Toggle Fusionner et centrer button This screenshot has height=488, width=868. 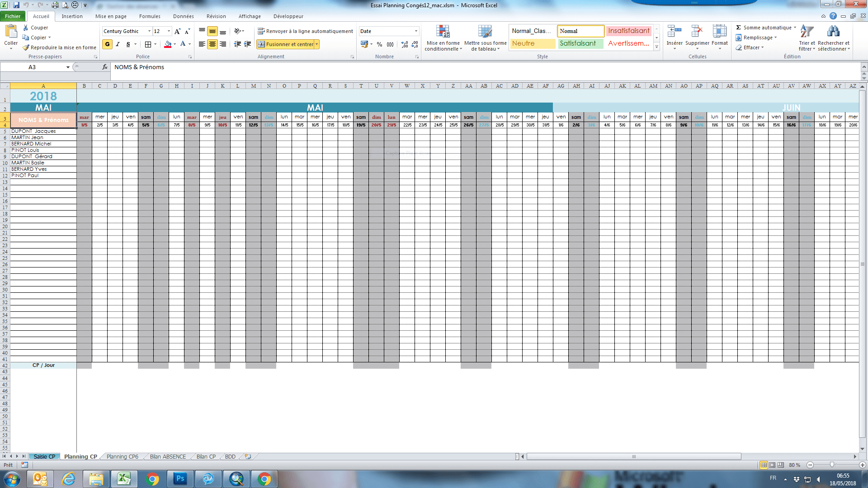286,44
